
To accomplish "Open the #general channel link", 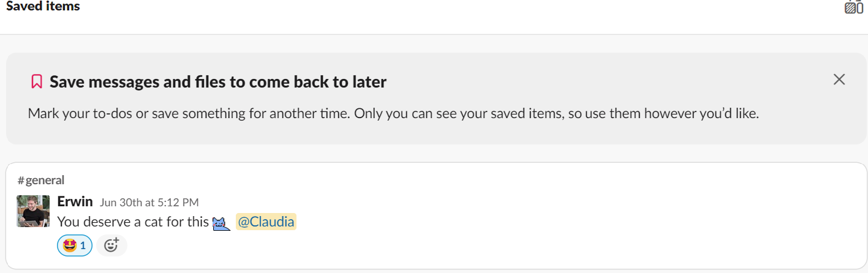I will click(x=41, y=180).
